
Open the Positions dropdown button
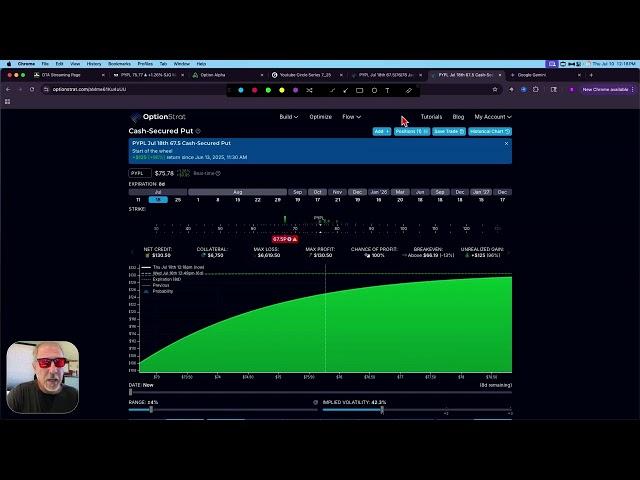click(412, 131)
